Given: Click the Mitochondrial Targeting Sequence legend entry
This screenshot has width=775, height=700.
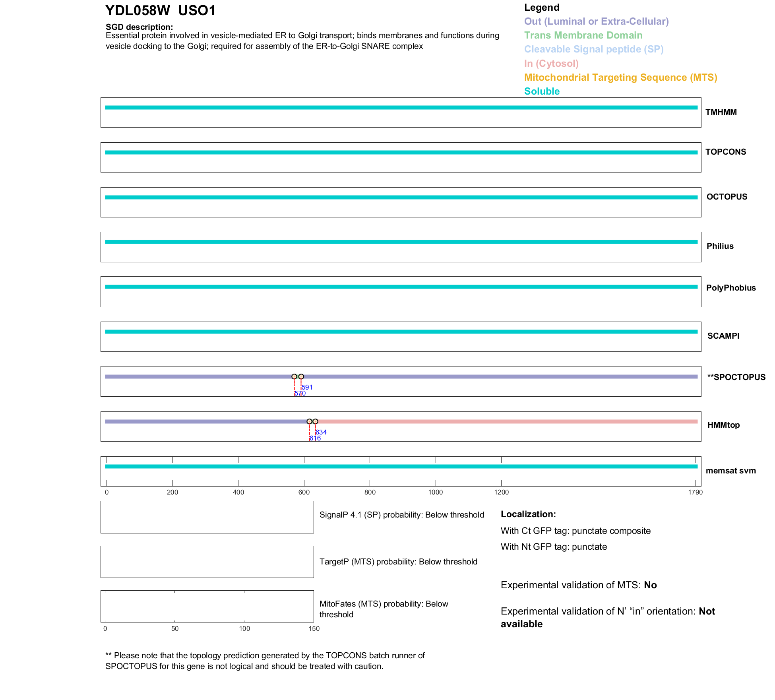Looking at the screenshot, I should 620,78.
